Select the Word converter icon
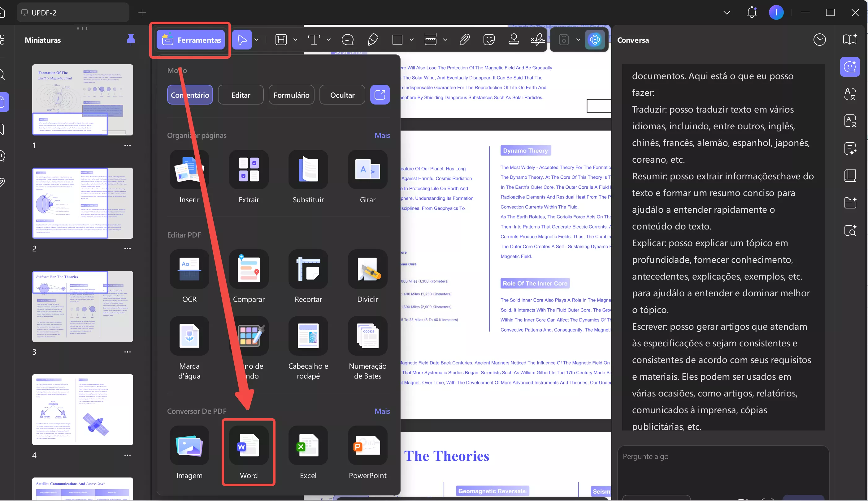868x501 pixels. pos(249,445)
